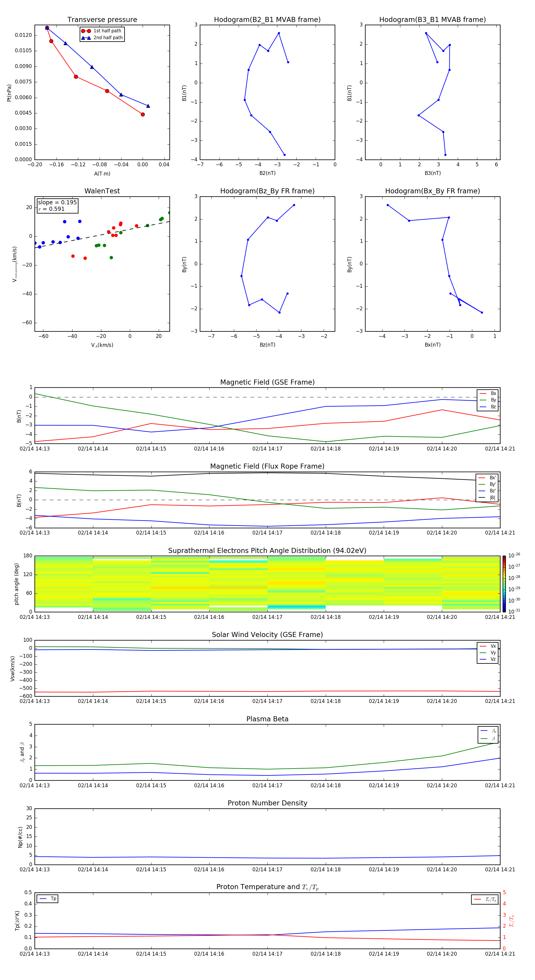Click the 'WalenTest' plot title
Viewport: 535px width, 980px height.
pyautogui.click(x=102, y=191)
